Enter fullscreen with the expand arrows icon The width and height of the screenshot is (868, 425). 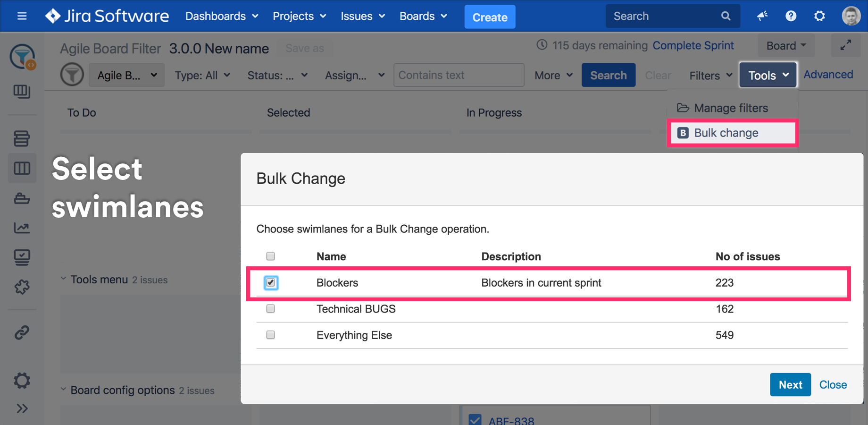(845, 45)
